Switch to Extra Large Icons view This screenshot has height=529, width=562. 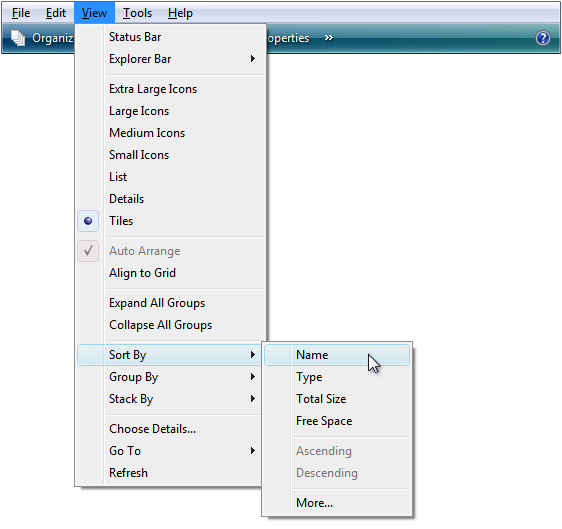pos(171,89)
